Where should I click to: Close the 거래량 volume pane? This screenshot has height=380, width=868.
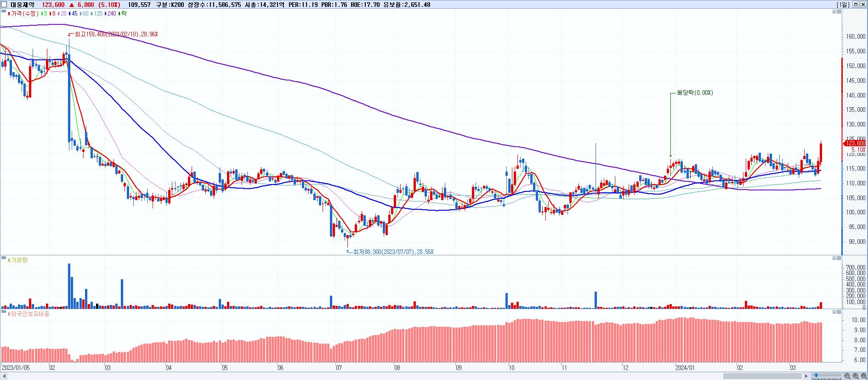pos(839,258)
